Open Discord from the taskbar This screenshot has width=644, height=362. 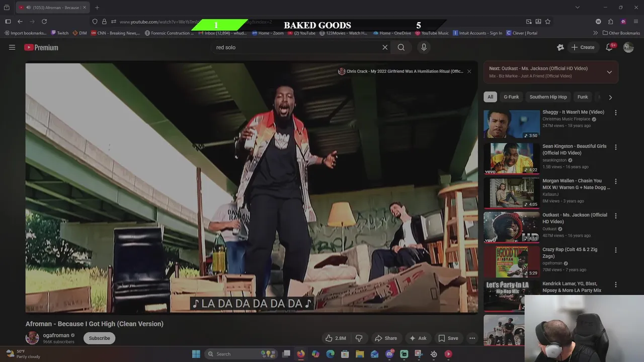(x=389, y=354)
